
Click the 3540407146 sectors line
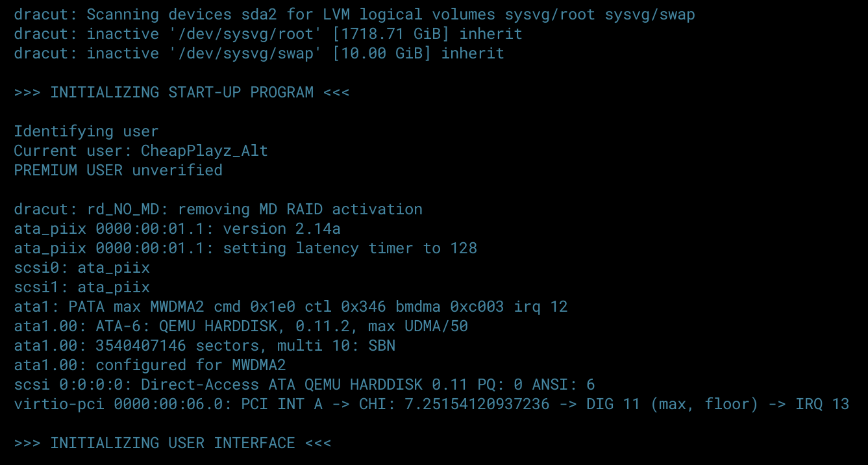[x=205, y=346]
